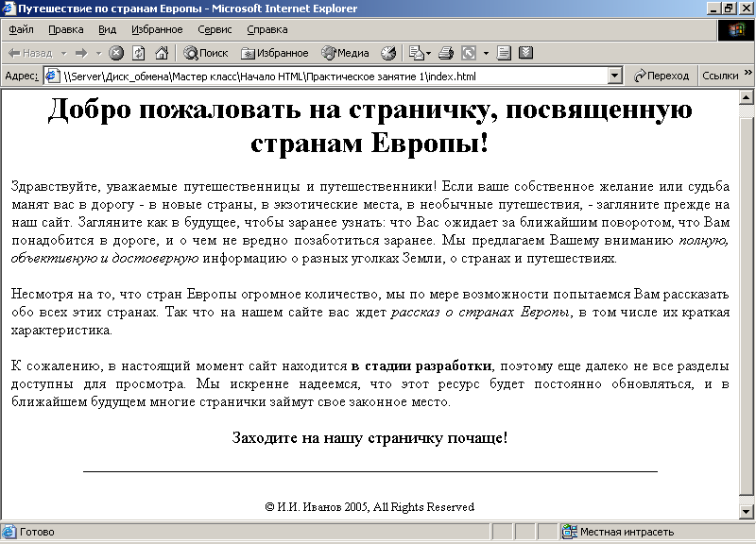Minimize the Internet Explorer window

click(714, 8)
